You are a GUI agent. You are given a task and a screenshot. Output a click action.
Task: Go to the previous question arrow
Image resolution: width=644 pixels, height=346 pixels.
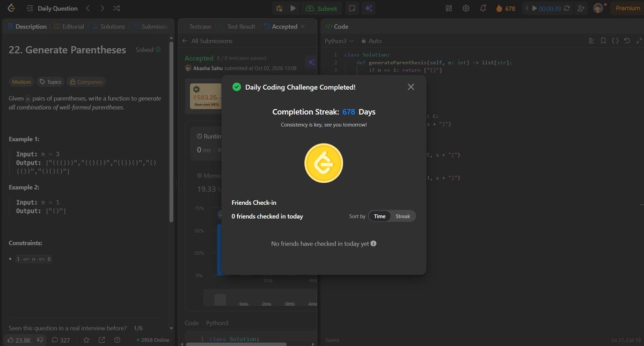coord(88,9)
